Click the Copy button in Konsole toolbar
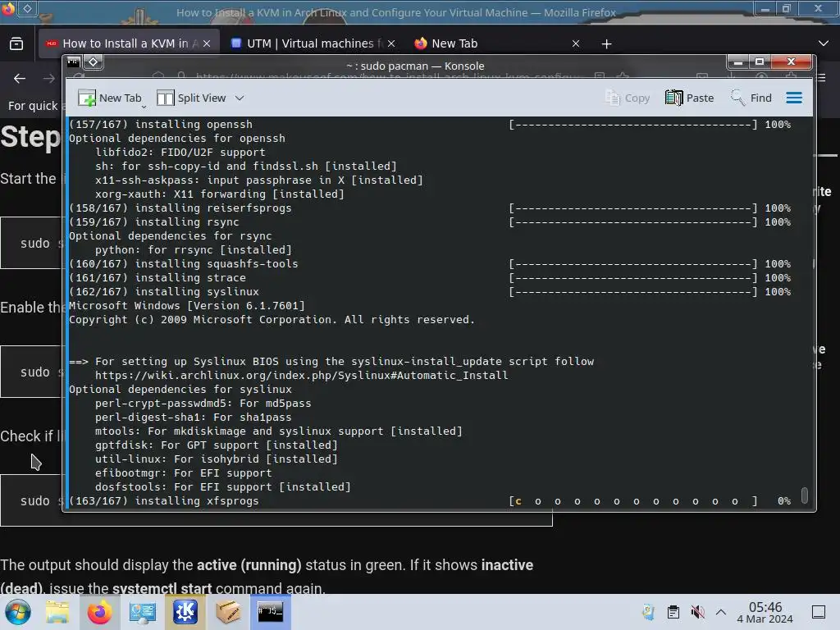This screenshot has width=840, height=630. (x=628, y=98)
